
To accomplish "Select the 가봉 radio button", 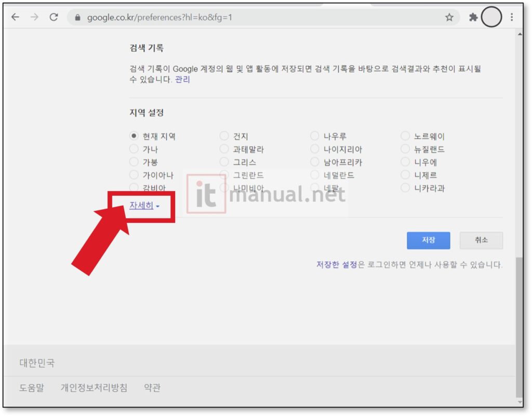I will 134,162.
